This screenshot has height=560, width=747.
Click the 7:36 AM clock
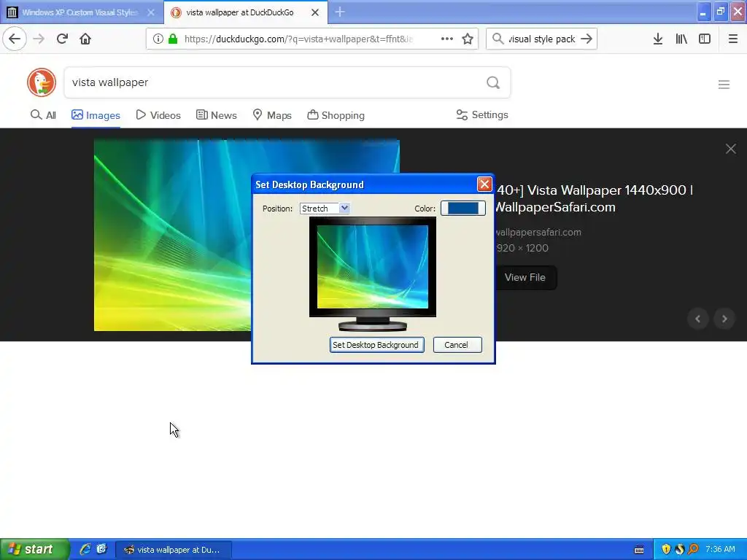pyautogui.click(x=720, y=549)
